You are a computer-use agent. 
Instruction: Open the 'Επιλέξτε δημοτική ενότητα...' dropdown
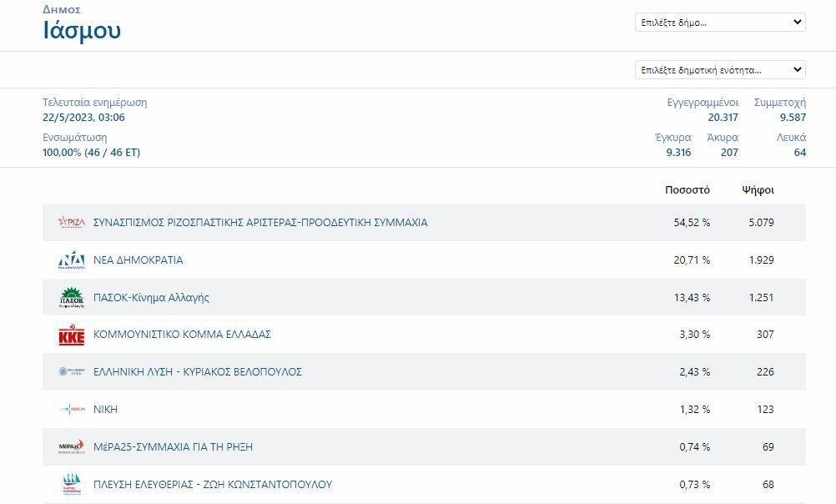point(720,70)
